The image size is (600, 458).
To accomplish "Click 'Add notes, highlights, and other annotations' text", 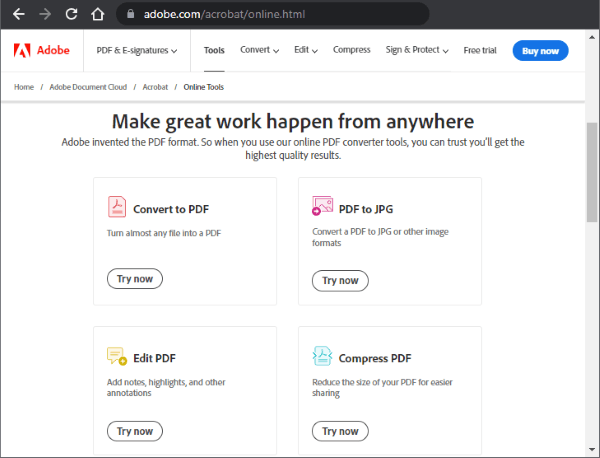I will click(x=166, y=388).
